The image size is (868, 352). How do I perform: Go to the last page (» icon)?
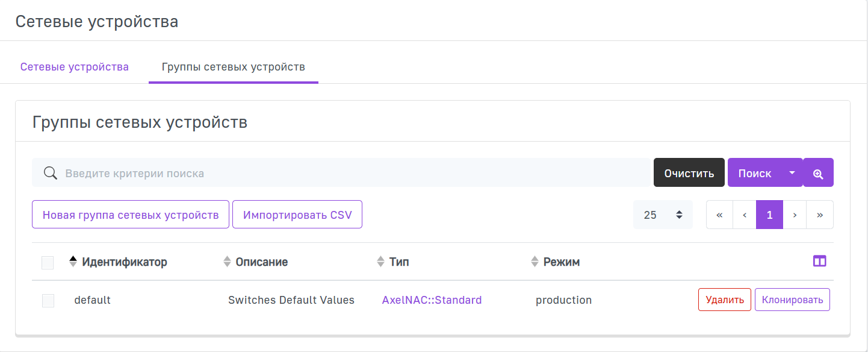click(x=820, y=215)
